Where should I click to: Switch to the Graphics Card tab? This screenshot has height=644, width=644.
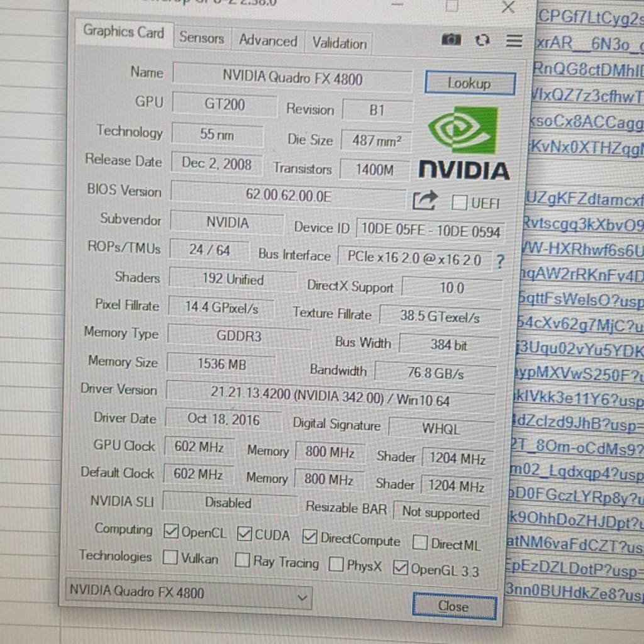[x=124, y=31]
